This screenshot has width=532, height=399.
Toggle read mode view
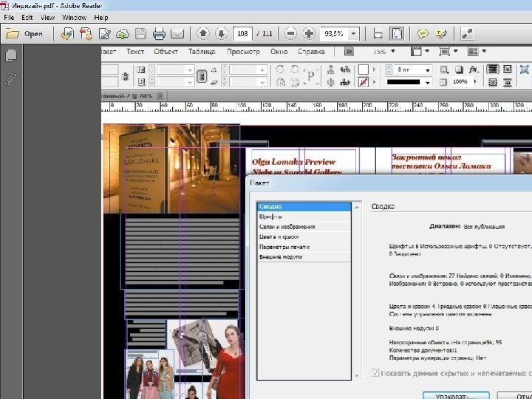466,34
